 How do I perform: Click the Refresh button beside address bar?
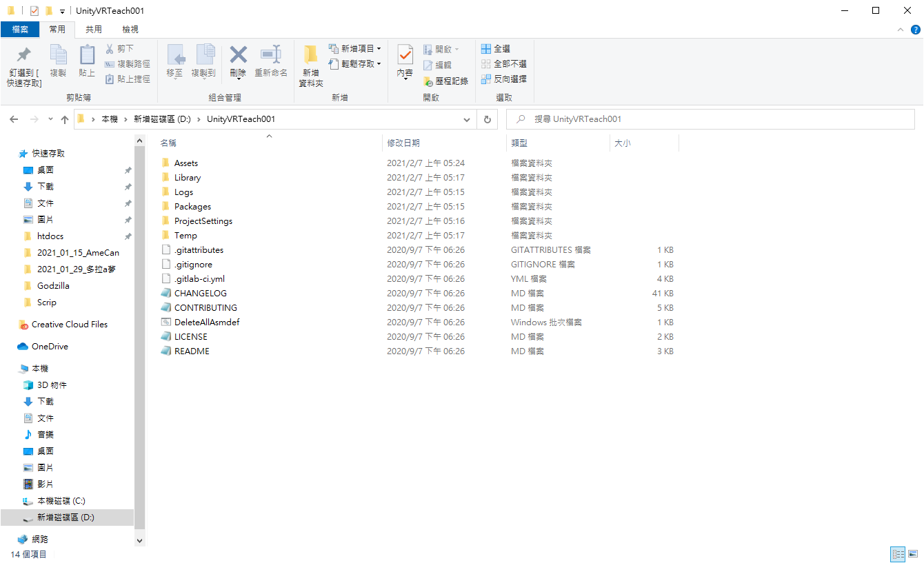point(487,119)
